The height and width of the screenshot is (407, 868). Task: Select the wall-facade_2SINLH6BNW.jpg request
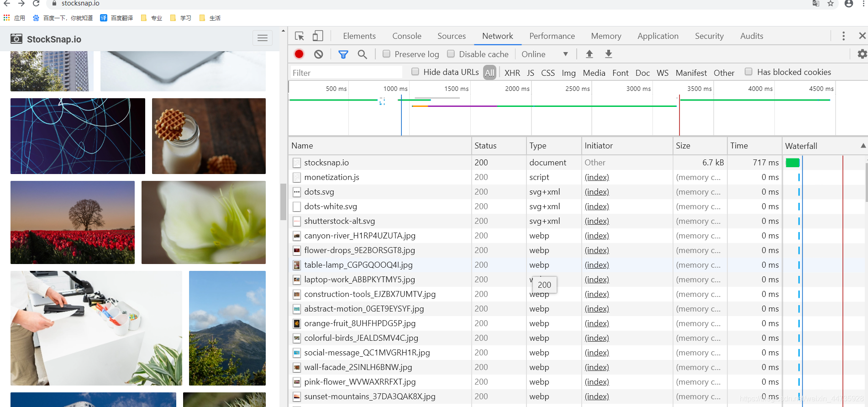[578, 367]
